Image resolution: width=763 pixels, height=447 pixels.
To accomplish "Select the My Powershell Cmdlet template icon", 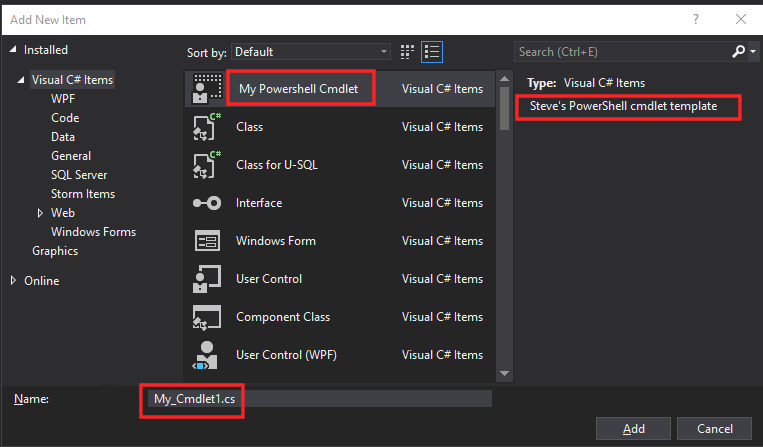I will pos(206,89).
